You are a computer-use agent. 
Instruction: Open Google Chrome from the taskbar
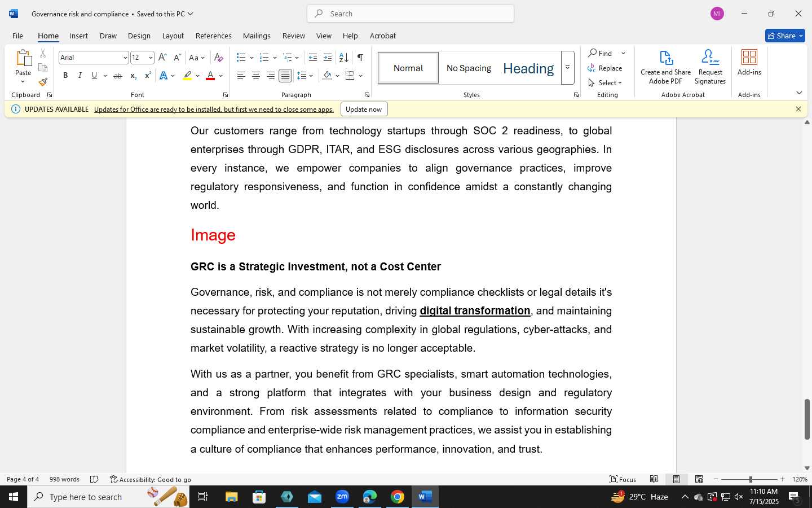[x=398, y=497]
